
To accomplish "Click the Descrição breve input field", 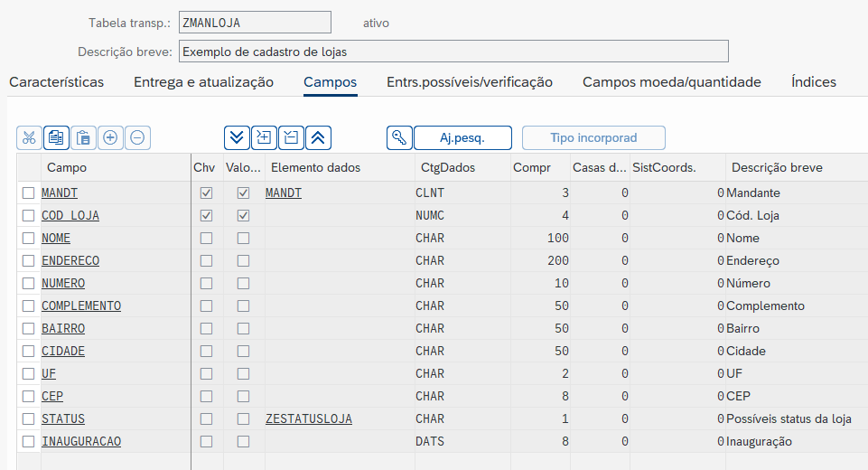I will (x=453, y=52).
